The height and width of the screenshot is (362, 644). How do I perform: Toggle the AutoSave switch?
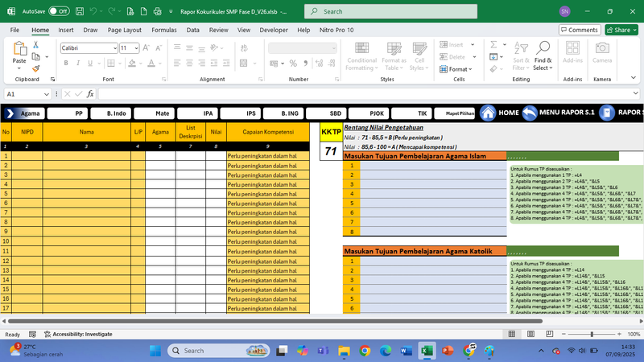click(58, 12)
